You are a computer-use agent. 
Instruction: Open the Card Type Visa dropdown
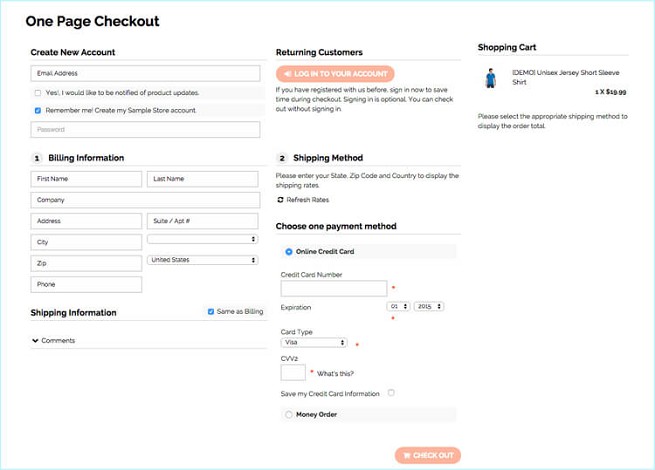tap(314, 342)
